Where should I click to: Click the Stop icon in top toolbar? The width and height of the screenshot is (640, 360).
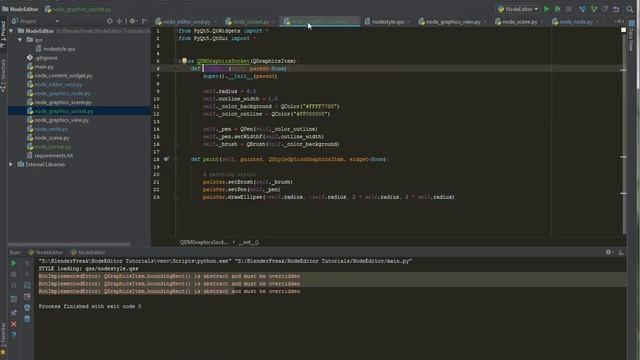(x=569, y=9)
